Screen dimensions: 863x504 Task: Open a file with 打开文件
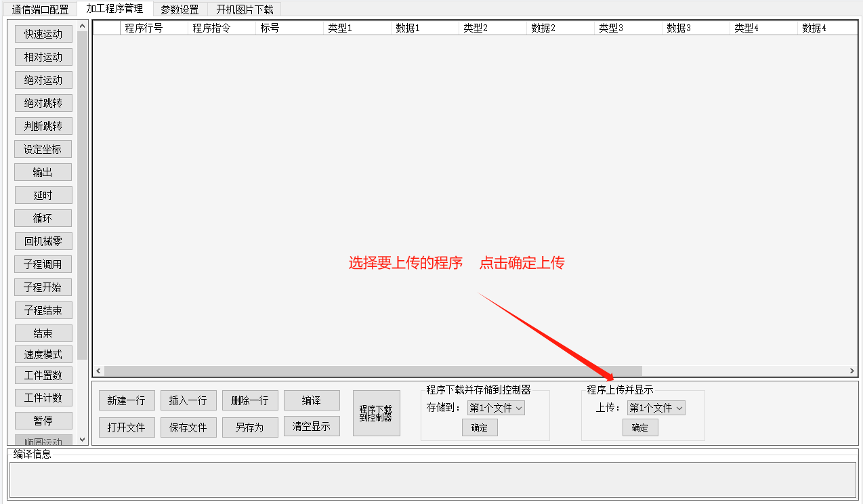127,427
